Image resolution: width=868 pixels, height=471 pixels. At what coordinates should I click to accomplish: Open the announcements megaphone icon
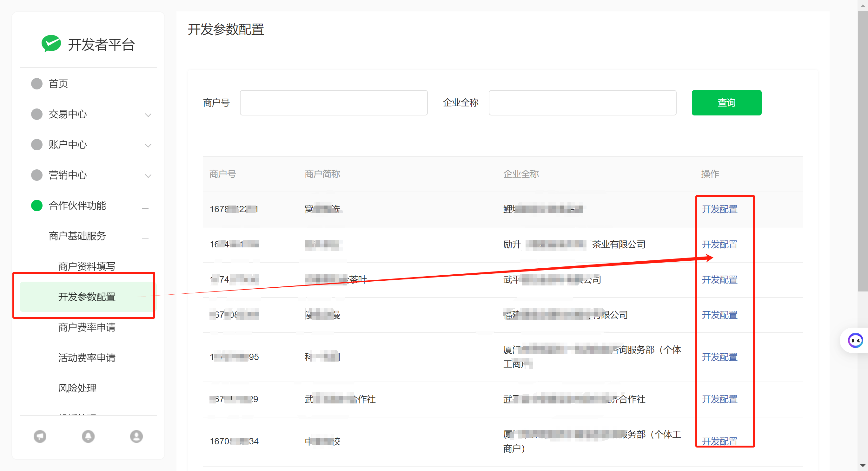click(x=40, y=436)
